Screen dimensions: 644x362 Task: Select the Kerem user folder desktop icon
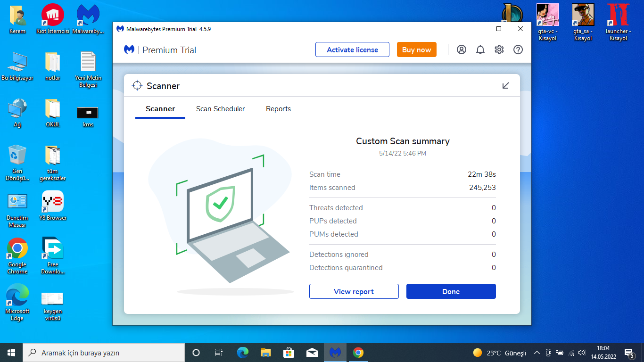click(x=17, y=20)
